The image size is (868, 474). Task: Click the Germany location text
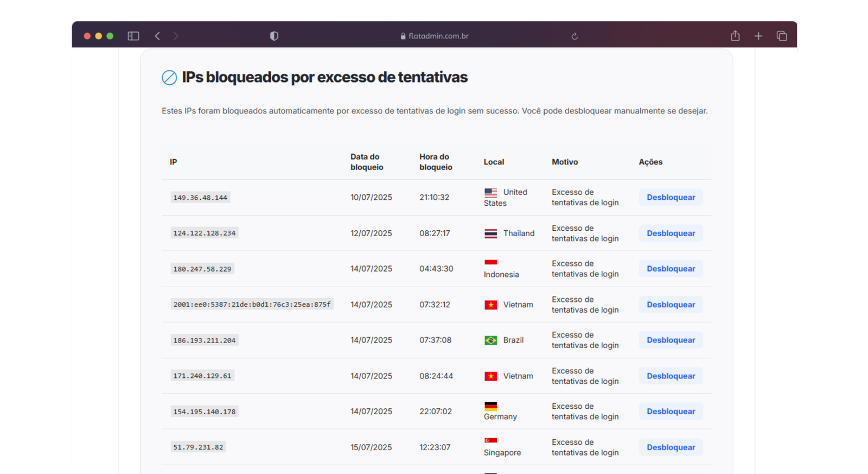[500, 416]
